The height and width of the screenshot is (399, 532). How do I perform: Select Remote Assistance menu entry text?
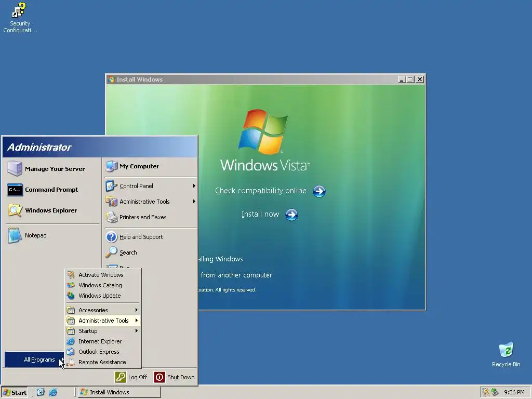pyautogui.click(x=102, y=362)
